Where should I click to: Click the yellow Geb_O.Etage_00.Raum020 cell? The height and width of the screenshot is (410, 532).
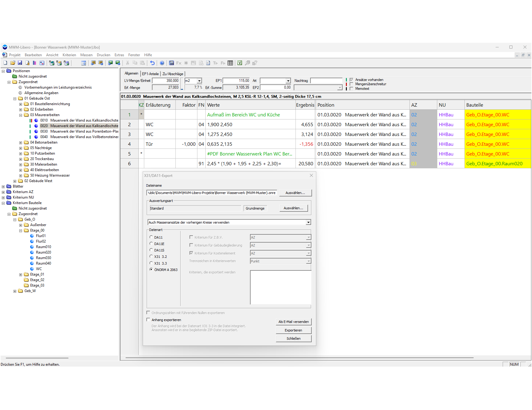pyautogui.click(x=498, y=163)
